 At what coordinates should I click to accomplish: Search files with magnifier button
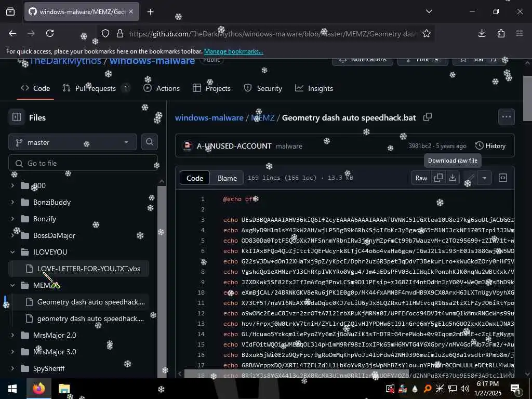150,142
